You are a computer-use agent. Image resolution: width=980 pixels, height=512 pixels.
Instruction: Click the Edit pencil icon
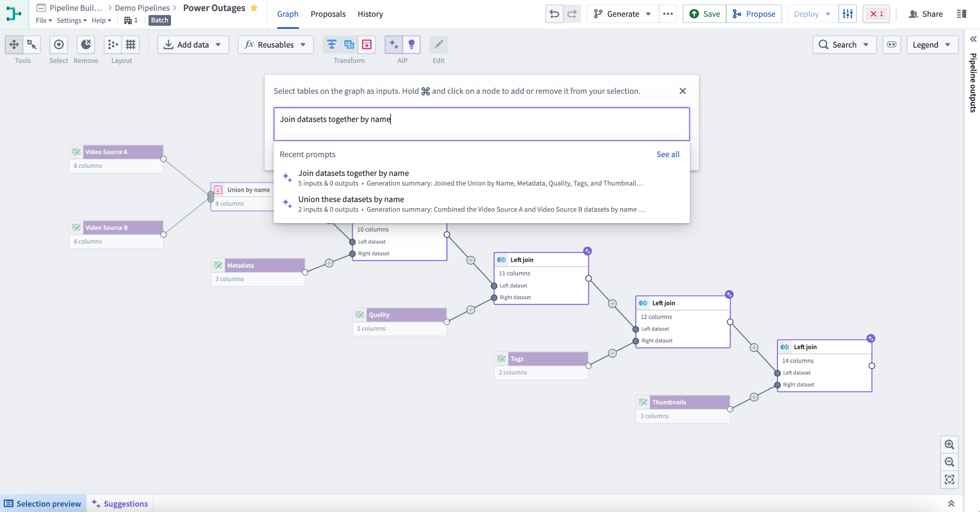click(439, 44)
